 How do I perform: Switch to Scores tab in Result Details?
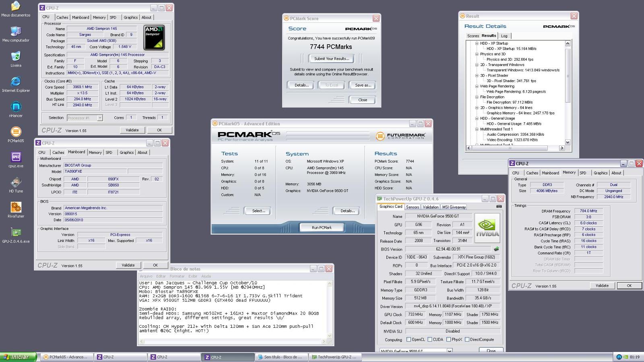click(473, 36)
